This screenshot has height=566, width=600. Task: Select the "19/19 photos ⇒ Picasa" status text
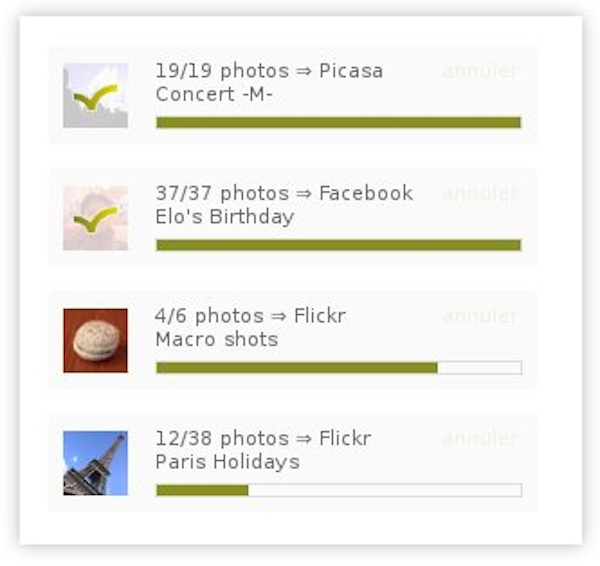coord(269,71)
